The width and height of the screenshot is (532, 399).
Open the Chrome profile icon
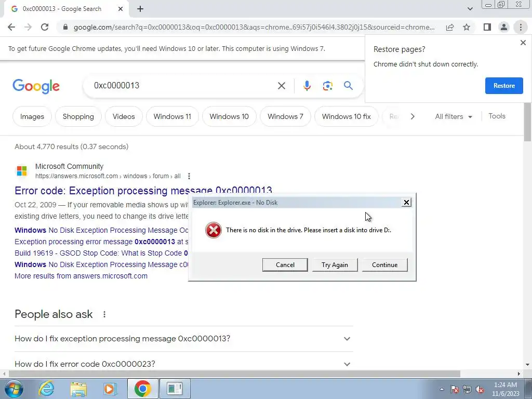504,27
